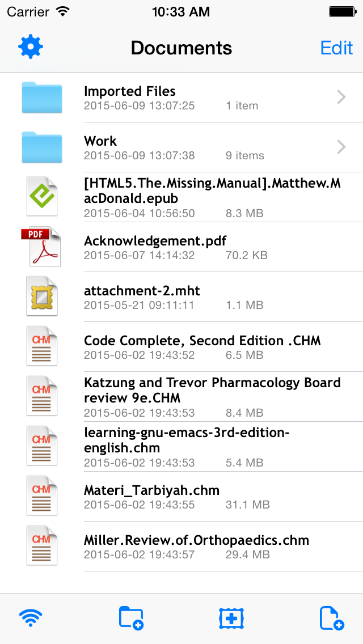Tap the Work folder icon
The width and height of the screenshot is (363, 644).
pos(41,147)
